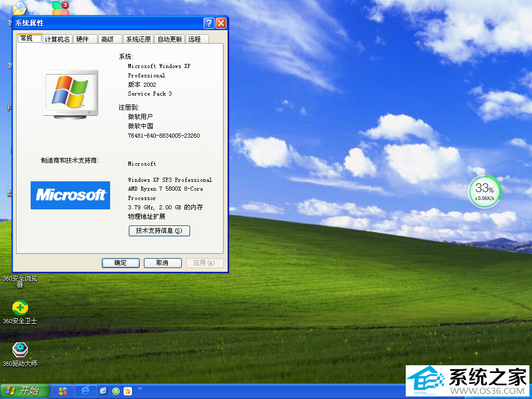Switch to the 高级 tab
This screenshot has width=532, height=399.
(x=110, y=39)
